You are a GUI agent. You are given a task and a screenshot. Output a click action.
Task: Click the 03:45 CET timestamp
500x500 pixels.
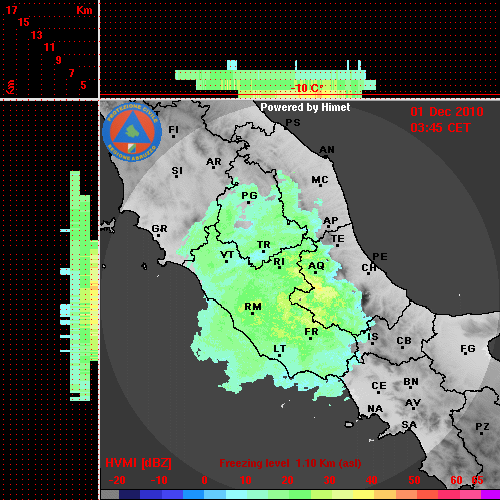[440, 128]
